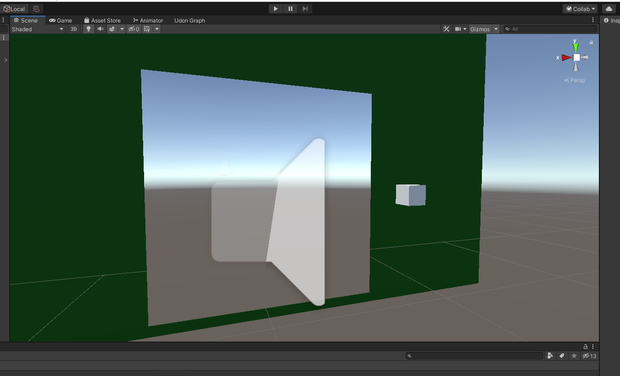Open the Udon Graph tab

click(189, 20)
